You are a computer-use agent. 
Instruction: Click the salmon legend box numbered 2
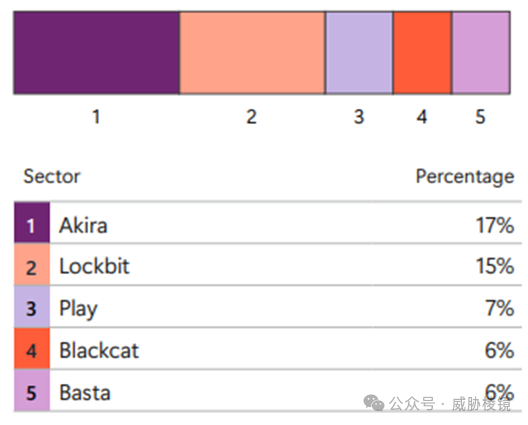pyautogui.click(x=32, y=264)
